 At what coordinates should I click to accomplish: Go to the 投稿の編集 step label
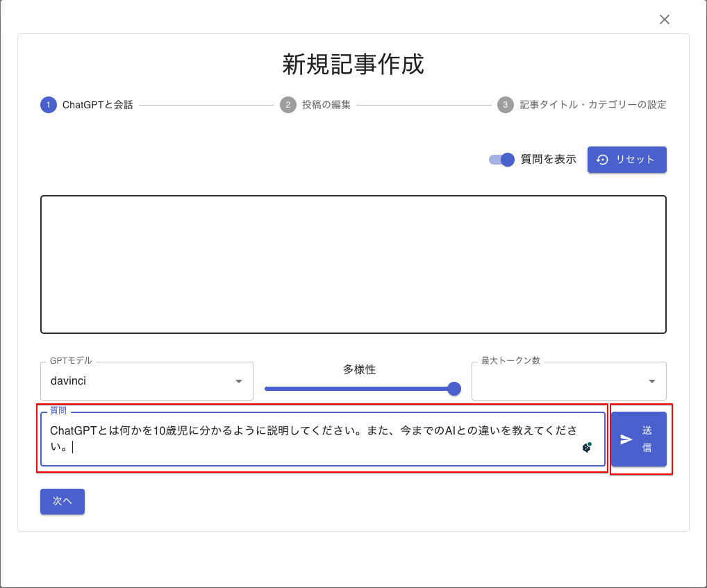click(x=326, y=105)
